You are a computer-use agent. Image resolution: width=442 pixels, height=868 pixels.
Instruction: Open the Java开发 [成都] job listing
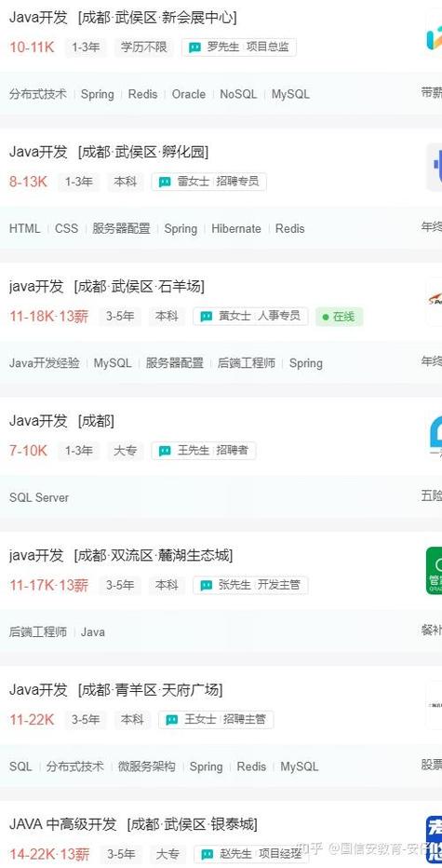[x=61, y=421]
